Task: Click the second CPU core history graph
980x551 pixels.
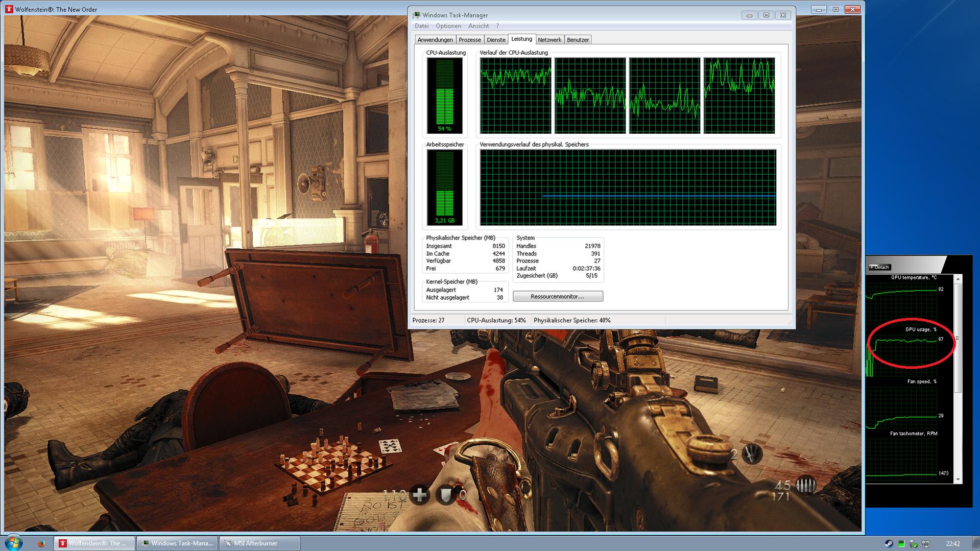Action: point(590,95)
